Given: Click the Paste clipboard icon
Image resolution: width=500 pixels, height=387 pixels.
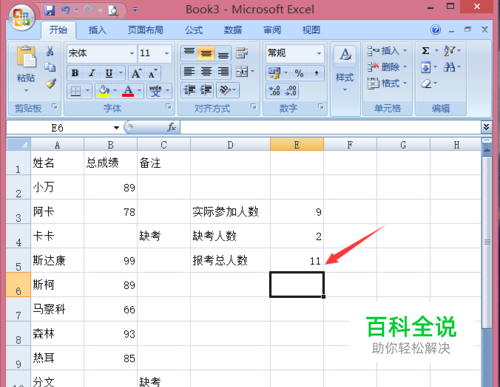Looking at the screenshot, I should pos(26,57).
